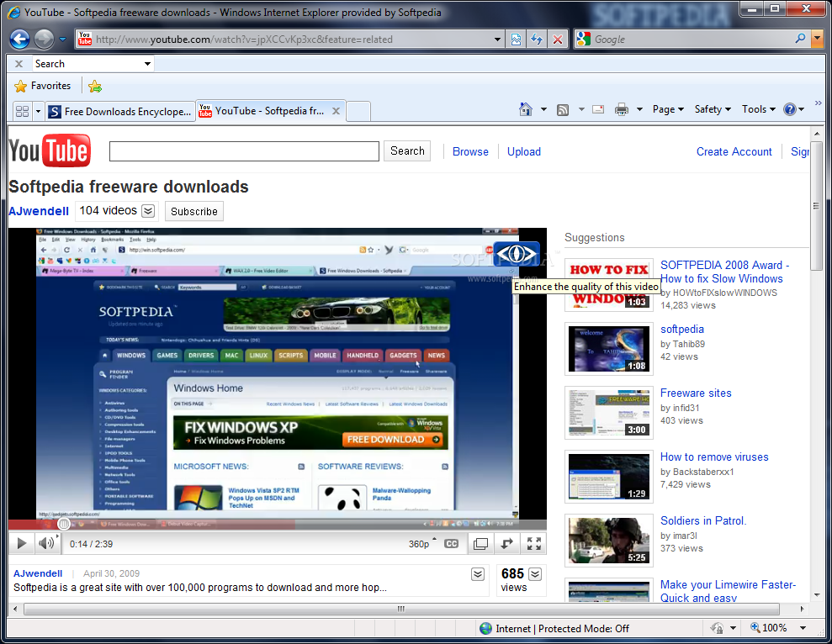
Task: Click the expand wide player icon
Action: click(507, 544)
